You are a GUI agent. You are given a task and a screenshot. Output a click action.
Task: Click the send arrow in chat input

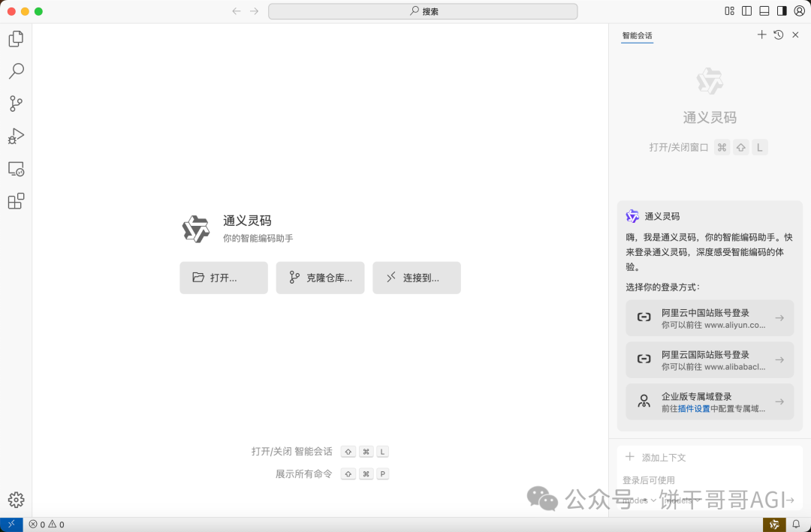[790, 500]
